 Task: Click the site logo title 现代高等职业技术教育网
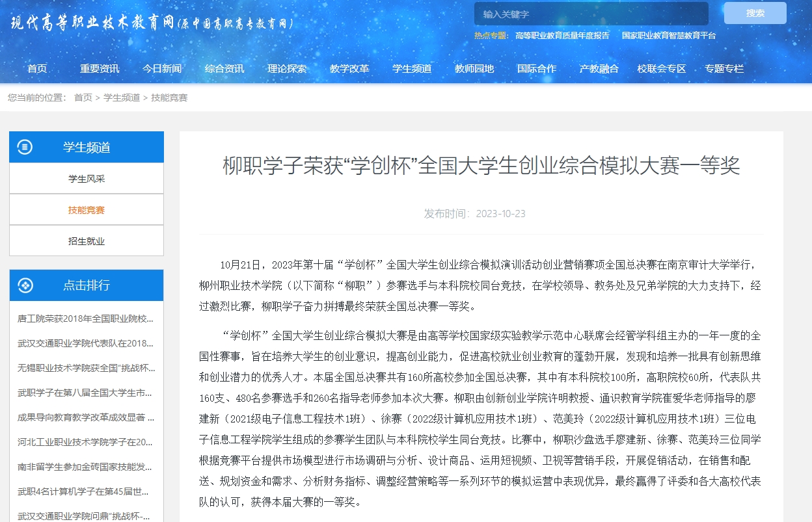tap(92, 23)
